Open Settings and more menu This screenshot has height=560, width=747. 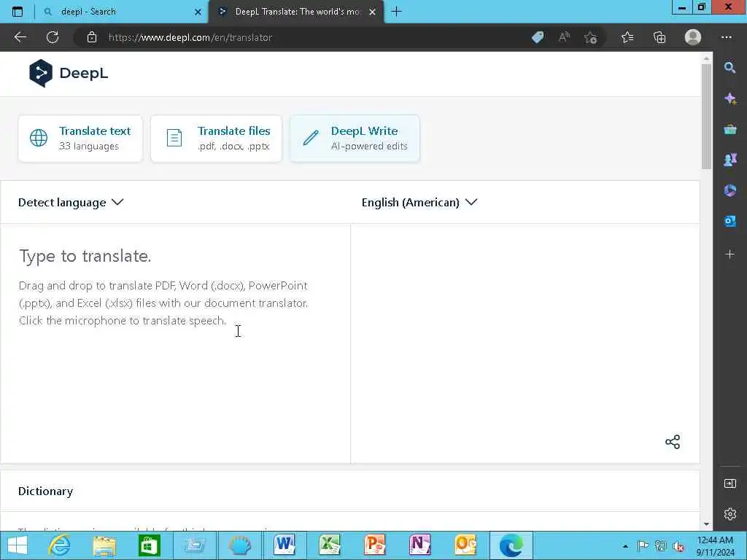tap(727, 37)
